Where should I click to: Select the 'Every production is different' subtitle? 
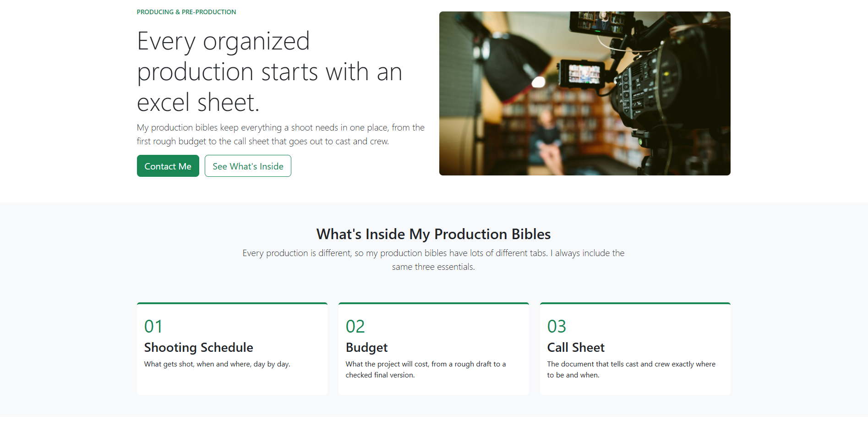pos(433,260)
